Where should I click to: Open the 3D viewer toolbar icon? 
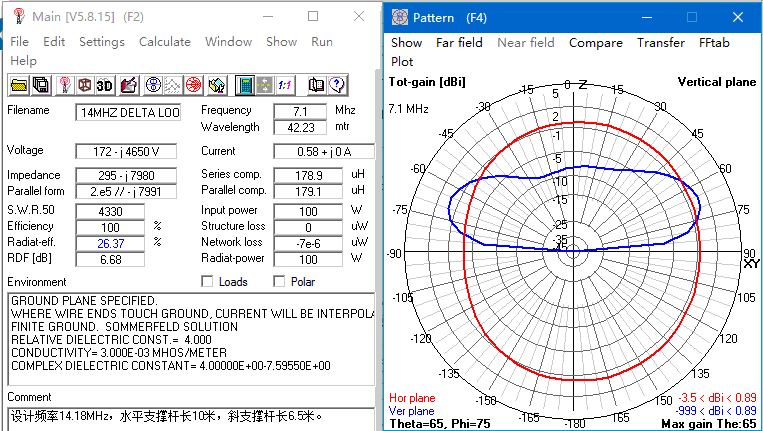(104, 85)
